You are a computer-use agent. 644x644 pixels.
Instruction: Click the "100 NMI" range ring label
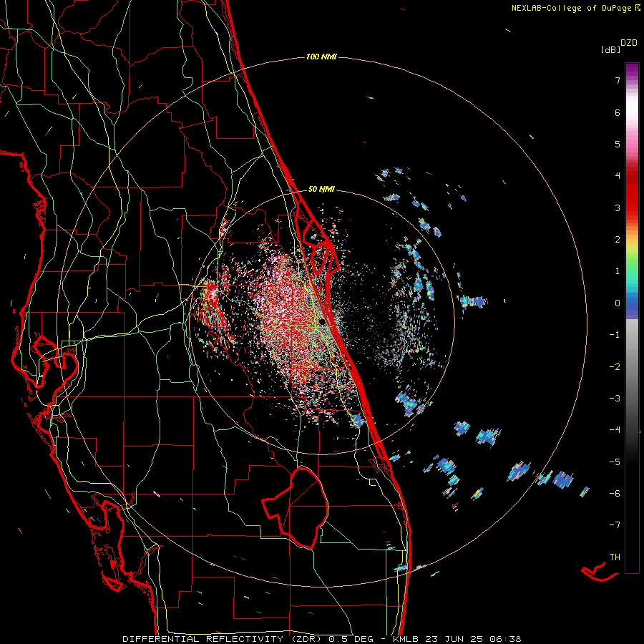pyautogui.click(x=321, y=57)
